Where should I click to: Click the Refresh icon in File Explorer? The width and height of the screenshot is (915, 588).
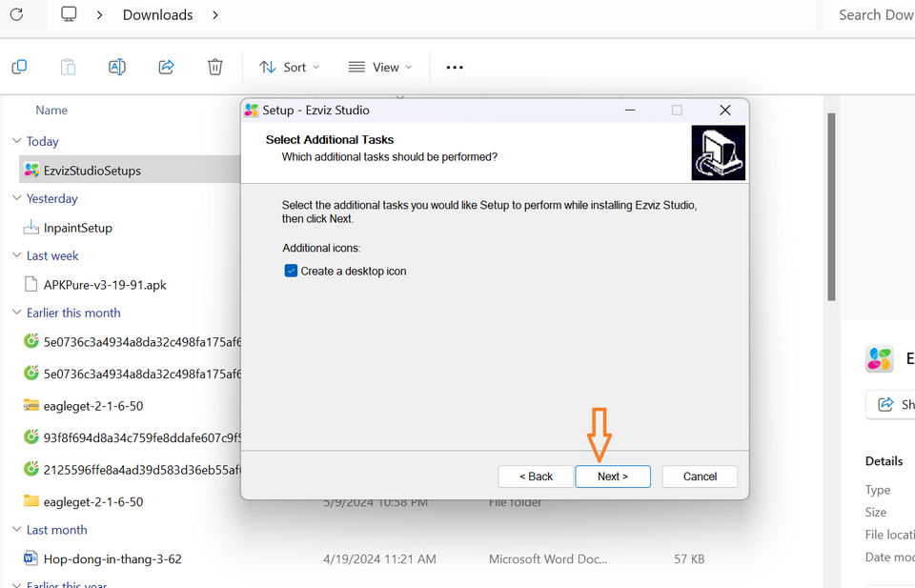click(16, 14)
